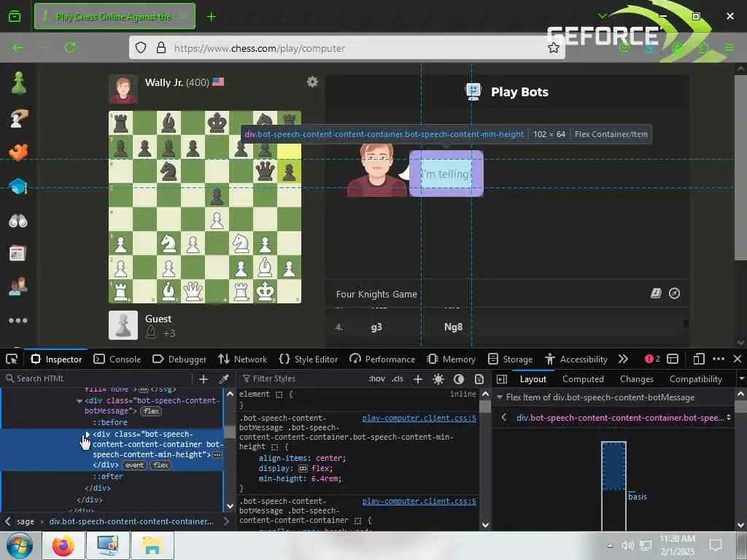747x560 pixels.
Task: Focus the Search HTML field
Action: (98, 378)
